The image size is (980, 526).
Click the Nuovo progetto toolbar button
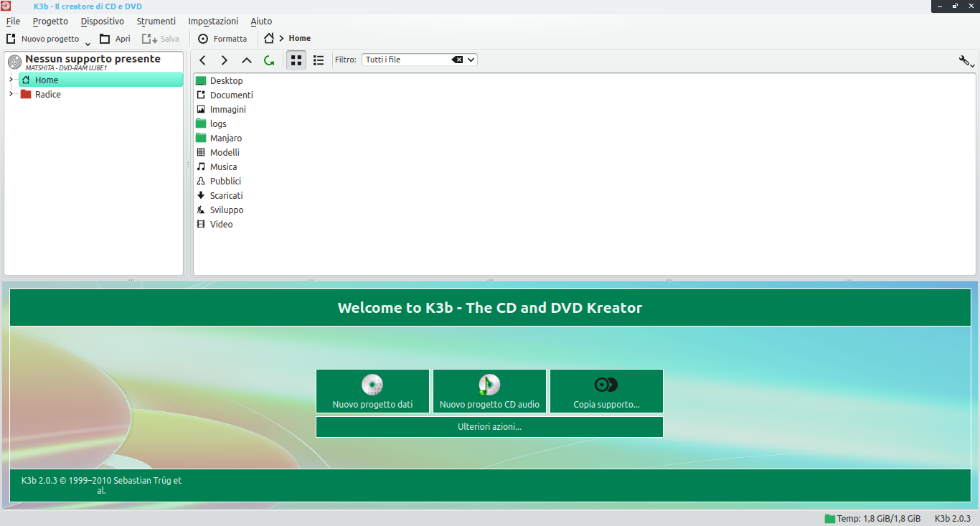[42, 39]
